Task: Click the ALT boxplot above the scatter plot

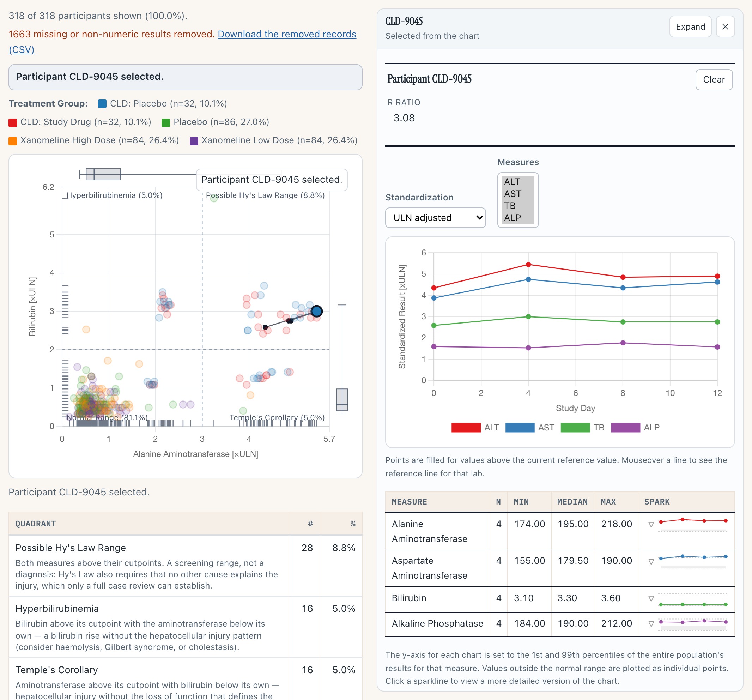Action: pos(103,174)
